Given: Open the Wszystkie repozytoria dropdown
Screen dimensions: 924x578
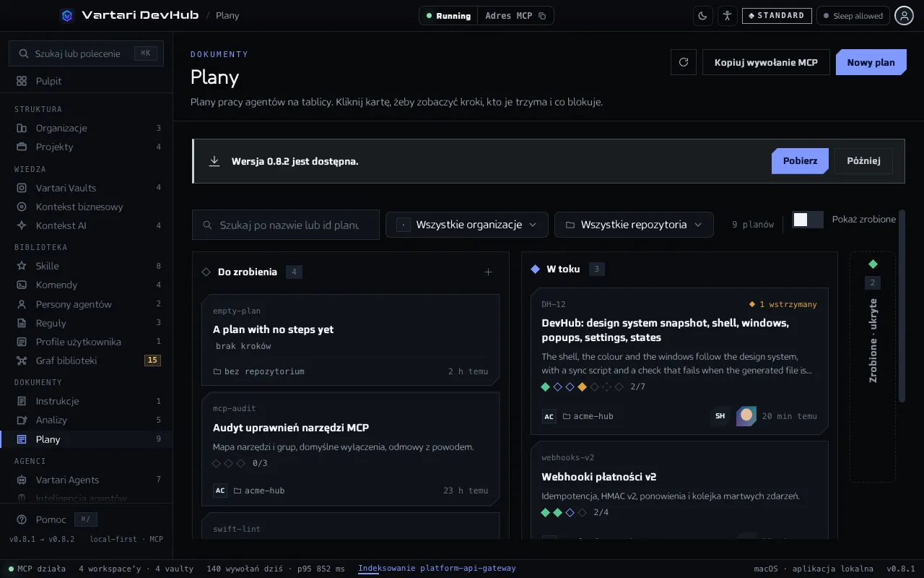Looking at the screenshot, I should pos(634,225).
